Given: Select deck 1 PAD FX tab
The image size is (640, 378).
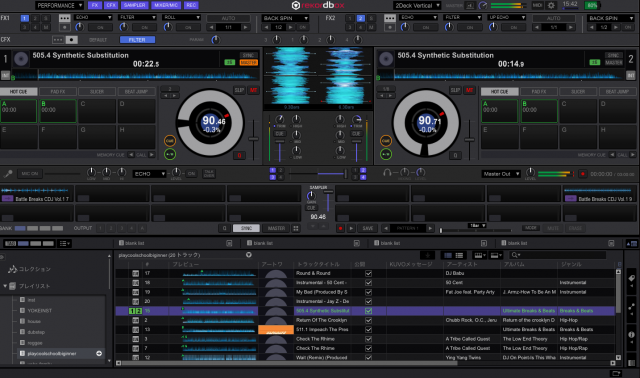Looking at the screenshot, I should point(58,92).
